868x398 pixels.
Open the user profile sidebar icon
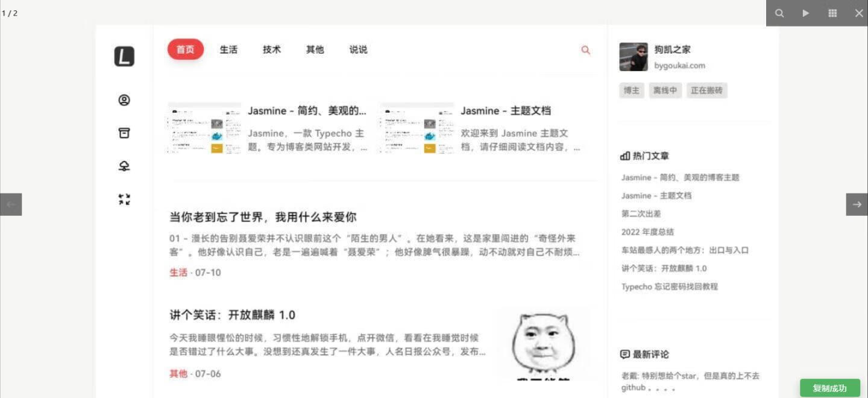[124, 100]
